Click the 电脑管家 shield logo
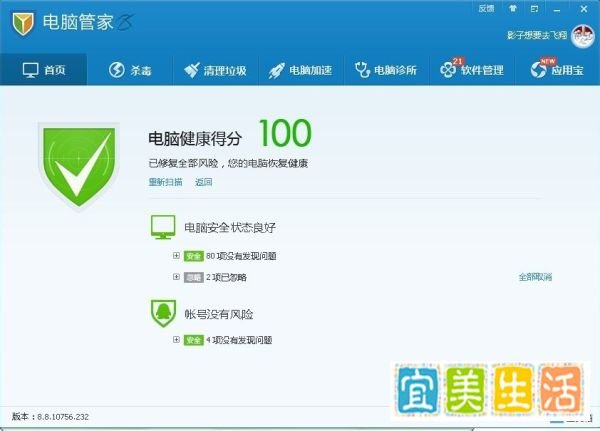 click(23, 23)
